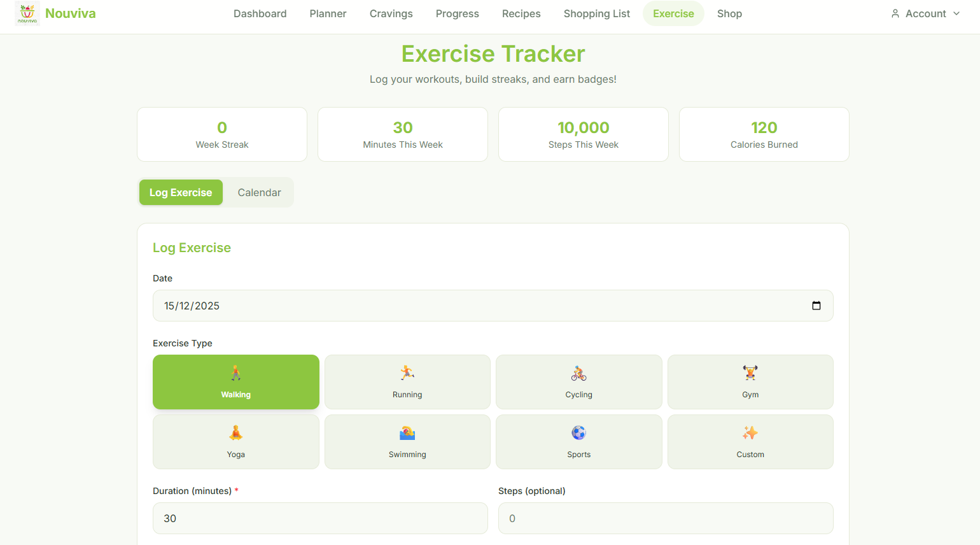
Task: Click the Nouviva logo icon
Action: click(27, 13)
